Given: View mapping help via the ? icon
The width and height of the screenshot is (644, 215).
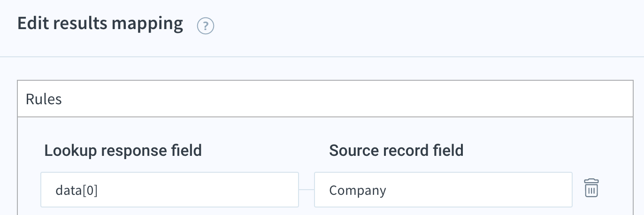Looking at the screenshot, I should (x=206, y=26).
